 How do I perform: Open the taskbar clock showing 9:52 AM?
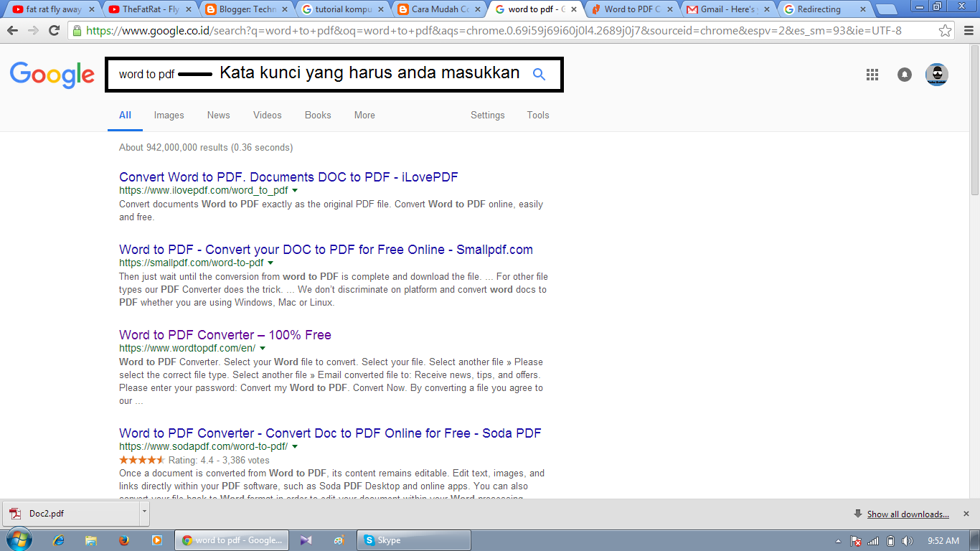pos(943,541)
